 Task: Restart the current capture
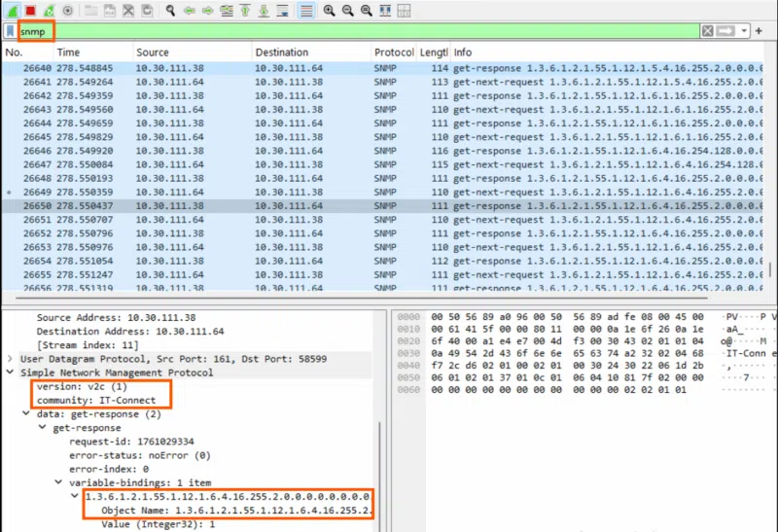tap(50, 11)
